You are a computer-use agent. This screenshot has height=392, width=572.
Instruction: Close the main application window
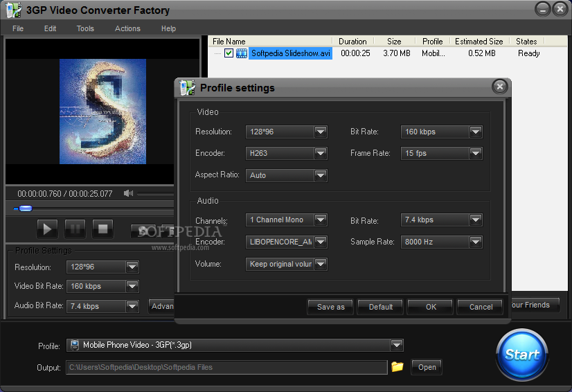(560, 9)
